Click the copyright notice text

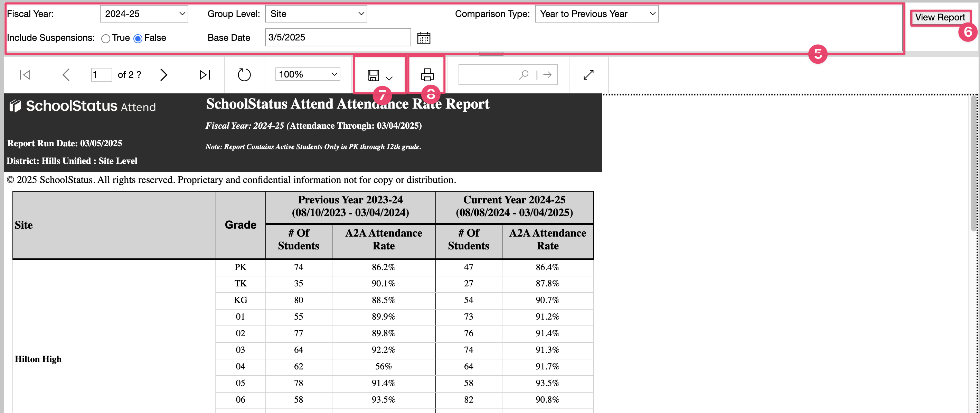coord(231,180)
